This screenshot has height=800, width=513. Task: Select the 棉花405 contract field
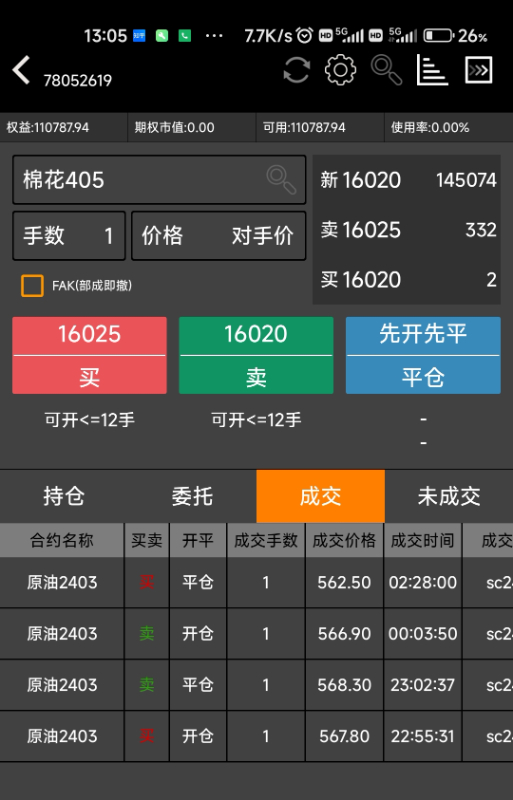[x=159, y=180]
